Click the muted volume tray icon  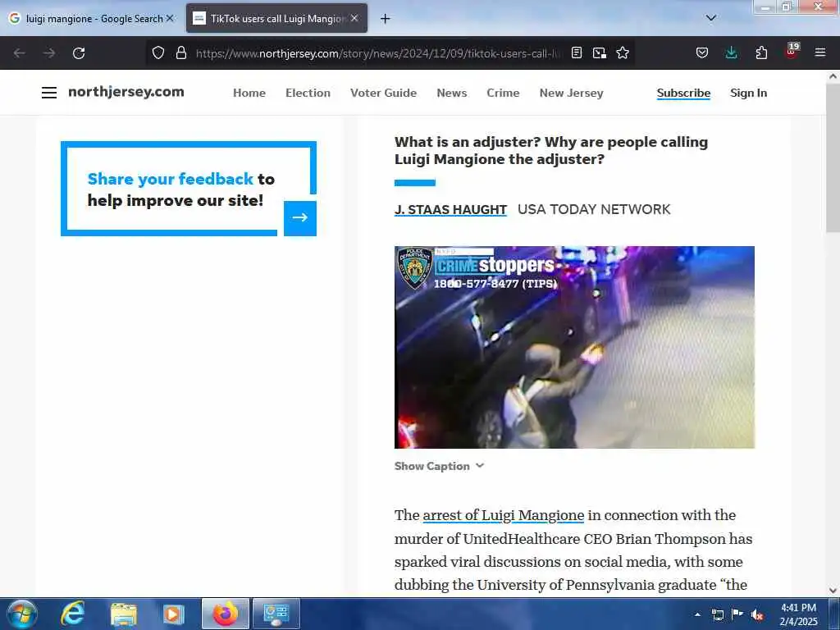click(x=757, y=614)
